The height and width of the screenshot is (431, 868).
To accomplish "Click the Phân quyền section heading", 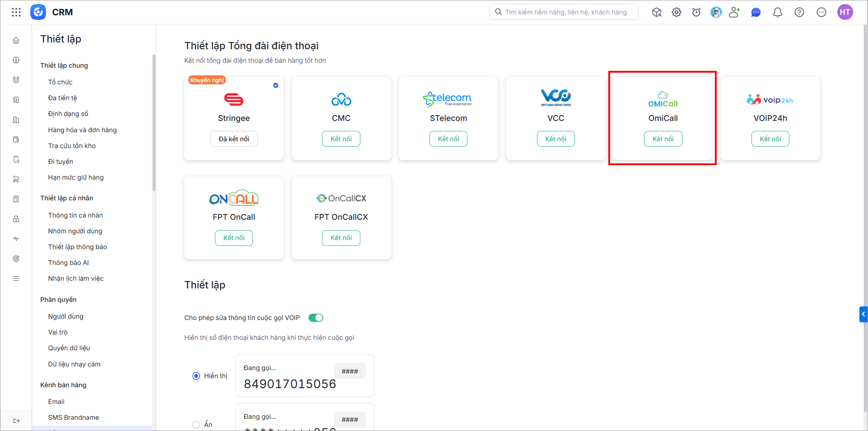I will pyautogui.click(x=58, y=300).
